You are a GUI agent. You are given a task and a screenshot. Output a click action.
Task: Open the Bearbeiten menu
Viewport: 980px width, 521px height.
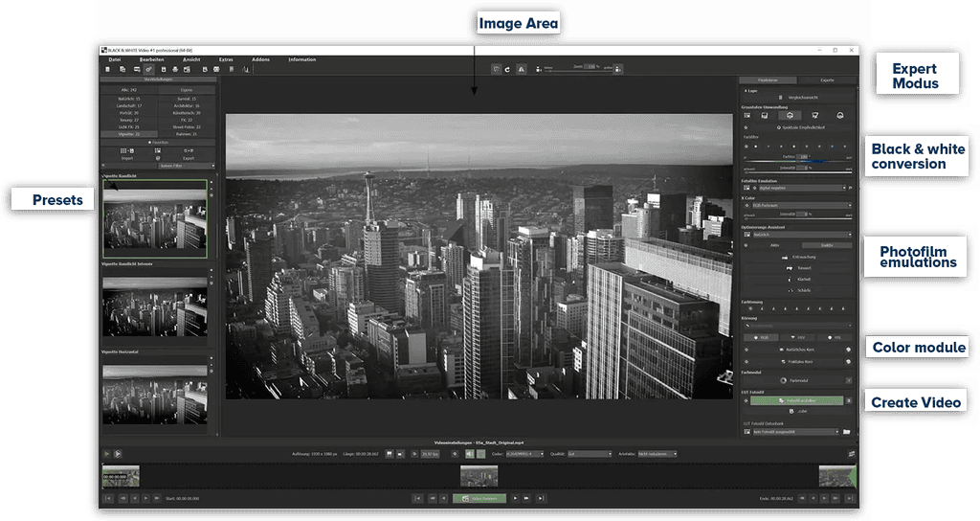152,59
